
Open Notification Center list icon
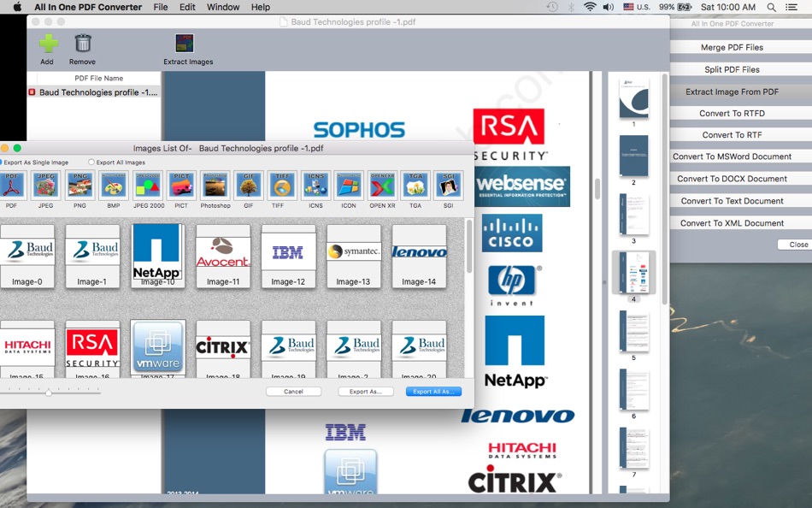(x=791, y=7)
